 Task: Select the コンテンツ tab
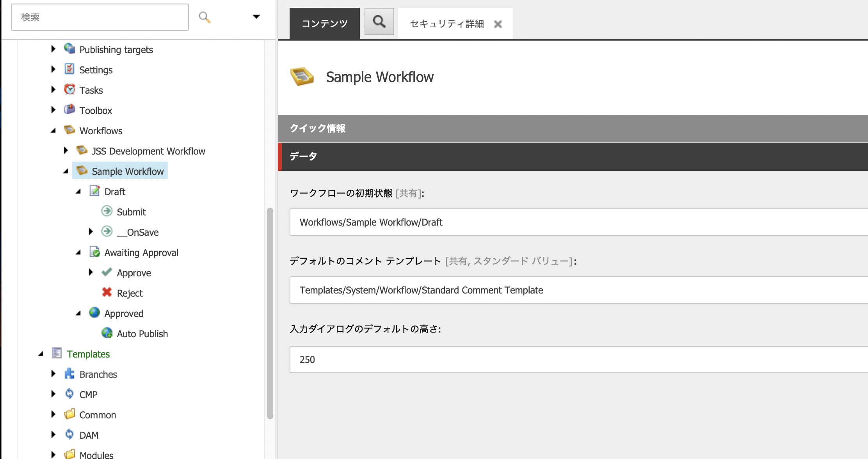(324, 23)
